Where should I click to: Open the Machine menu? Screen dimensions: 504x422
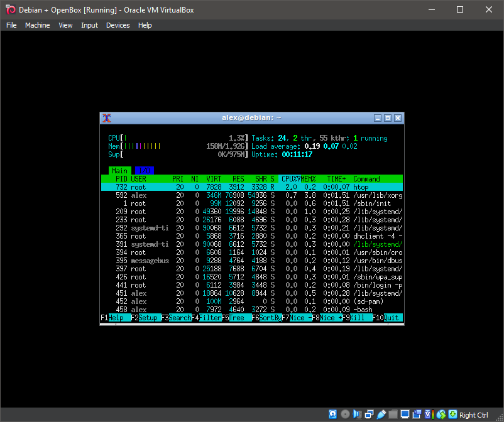tap(37, 25)
